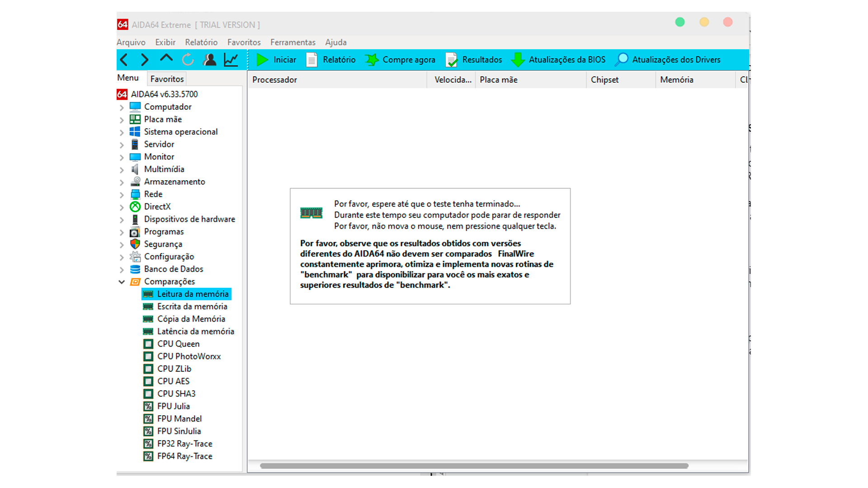Collapse the Comparações tree node

coord(122,282)
